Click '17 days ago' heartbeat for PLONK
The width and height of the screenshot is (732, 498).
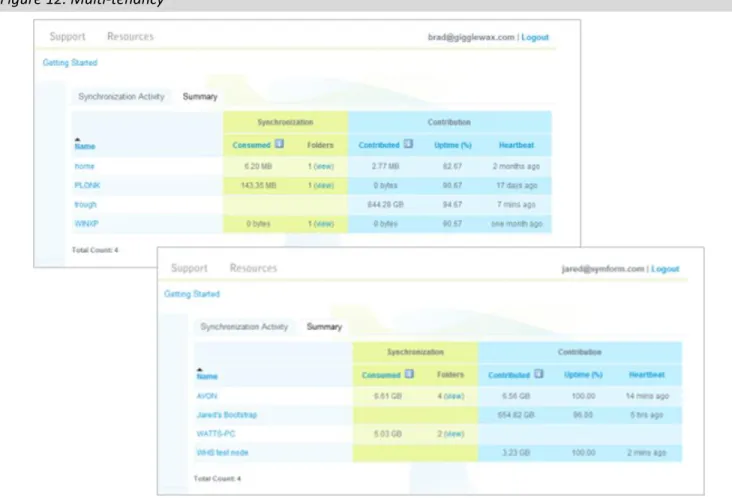(517, 185)
